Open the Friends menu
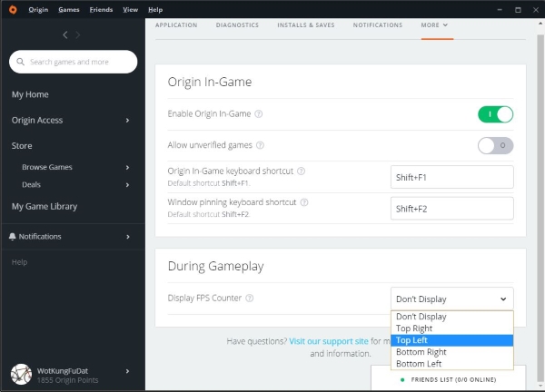The width and height of the screenshot is (545, 392). (101, 10)
